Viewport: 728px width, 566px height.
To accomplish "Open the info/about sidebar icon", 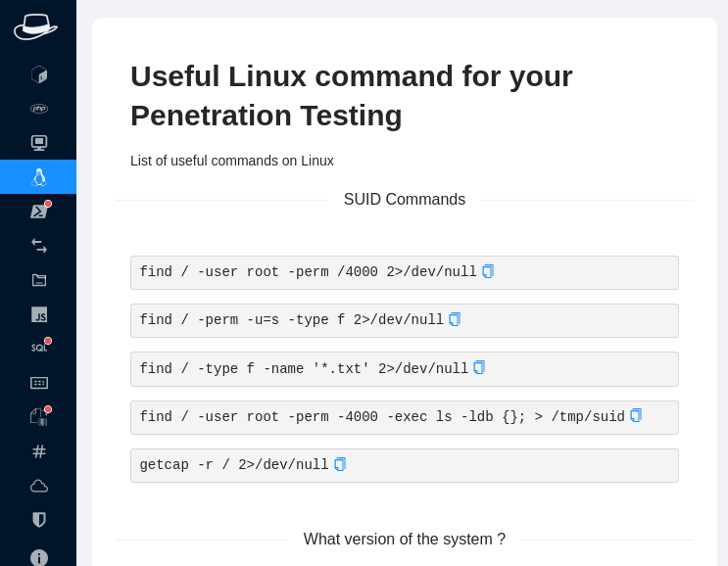I will 39,557.
